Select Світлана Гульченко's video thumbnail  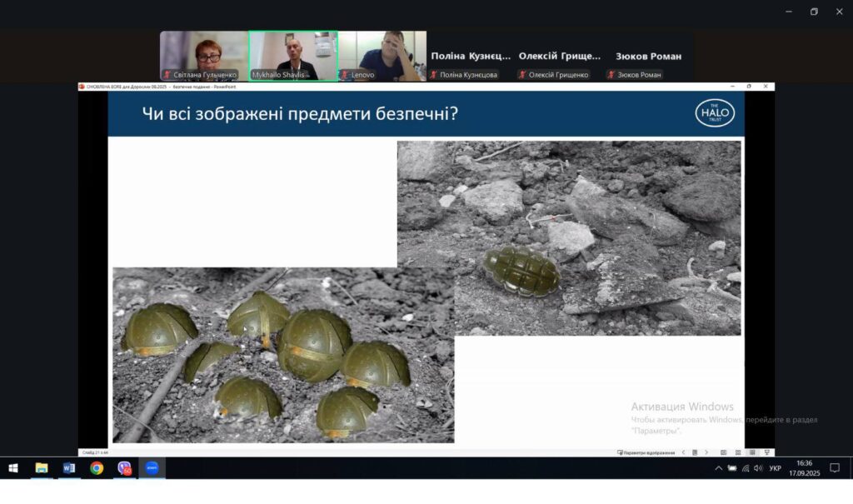(204, 56)
